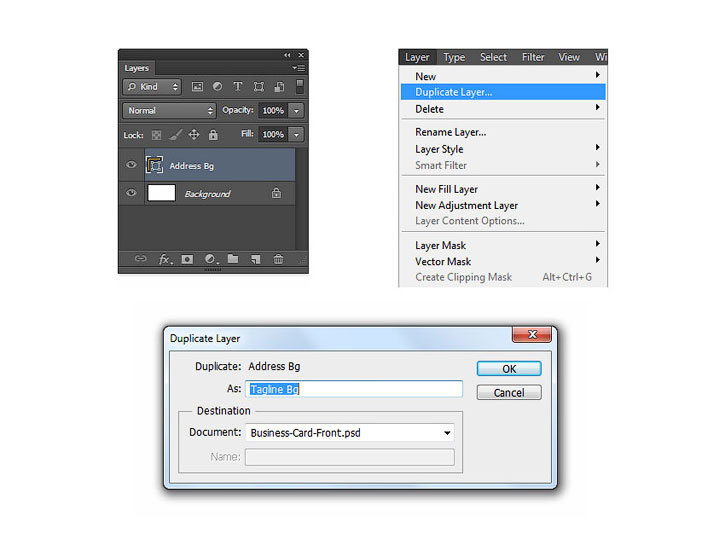Open the Select menu

(x=493, y=57)
